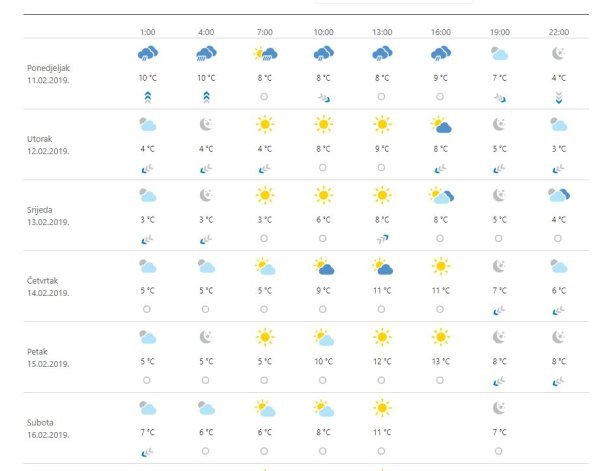Screen dimensions: 600x471
Task: Click Monday 7:00 sun and rain icon
Action: point(264,54)
